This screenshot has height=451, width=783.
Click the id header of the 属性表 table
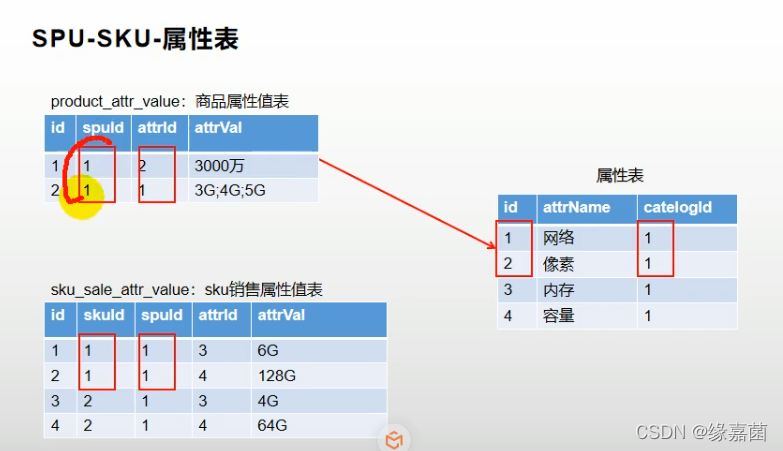(510, 207)
